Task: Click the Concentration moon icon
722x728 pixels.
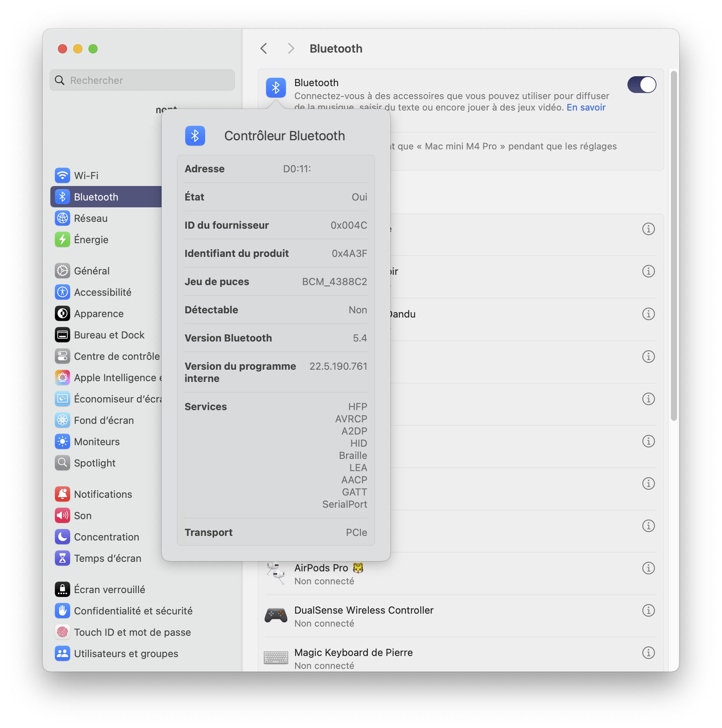Action: point(63,537)
